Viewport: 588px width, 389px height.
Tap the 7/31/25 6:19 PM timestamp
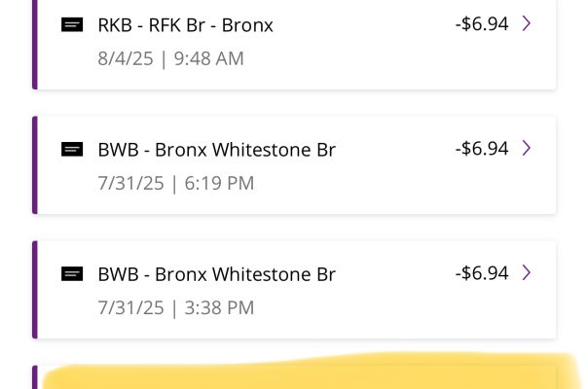[175, 183]
